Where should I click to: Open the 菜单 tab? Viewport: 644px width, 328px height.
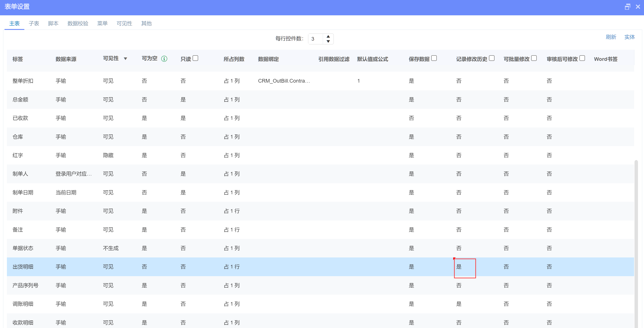click(103, 23)
